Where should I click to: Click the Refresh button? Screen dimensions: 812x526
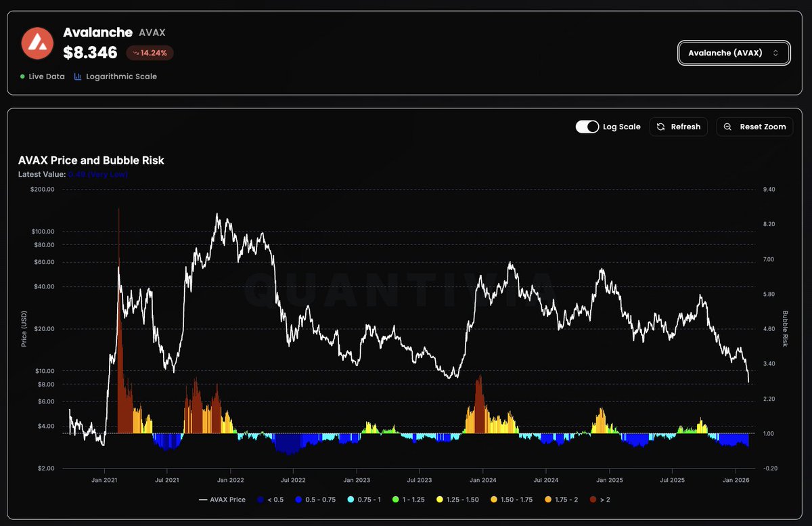click(679, 127)
